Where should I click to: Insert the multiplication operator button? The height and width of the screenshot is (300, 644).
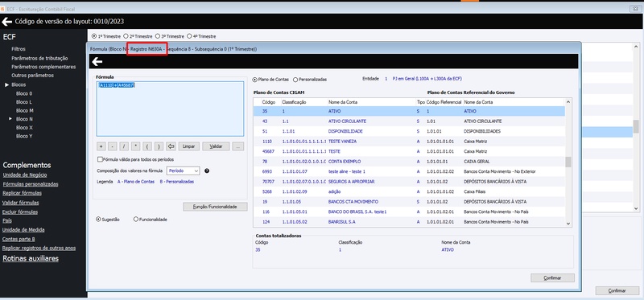(x=136, y=146)
